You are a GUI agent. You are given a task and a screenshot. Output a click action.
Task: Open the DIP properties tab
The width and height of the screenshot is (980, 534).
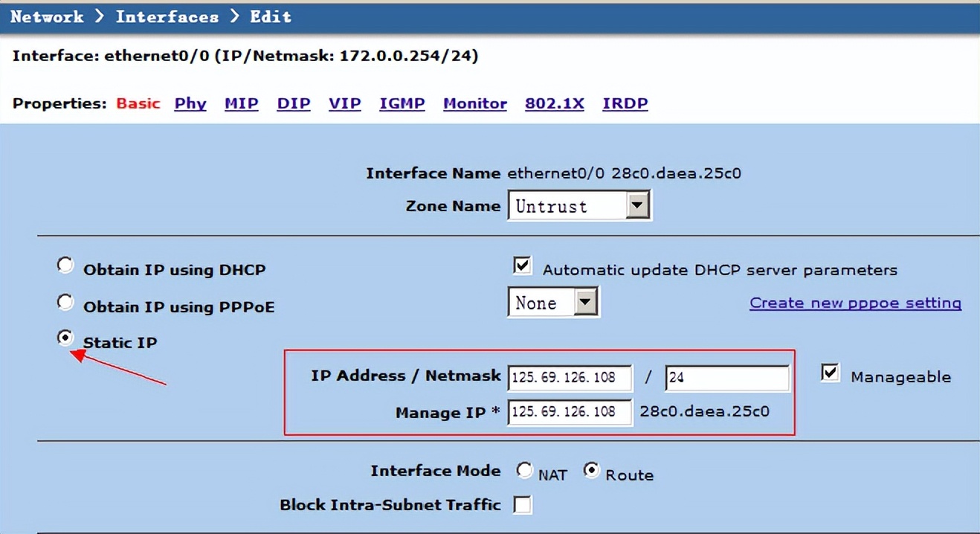coord(293,103)
